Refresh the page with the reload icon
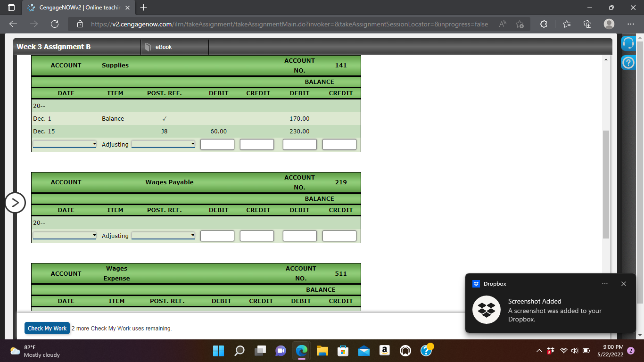The image size is (644, 362). point(54,24)
